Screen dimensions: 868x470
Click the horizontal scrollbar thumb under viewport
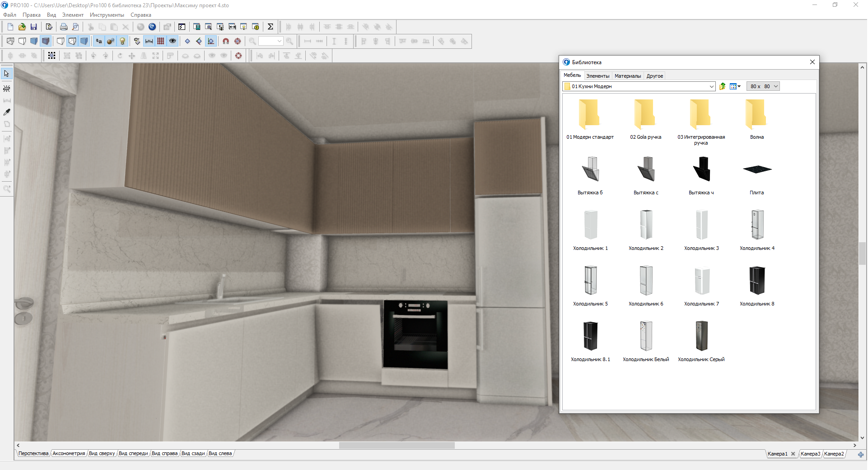point(397,446)
